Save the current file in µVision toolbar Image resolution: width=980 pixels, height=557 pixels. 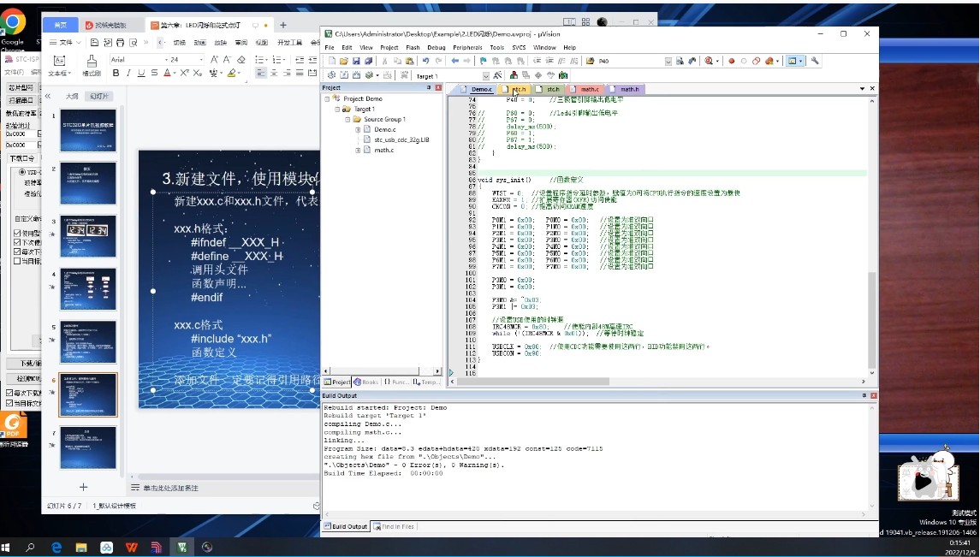356,62
